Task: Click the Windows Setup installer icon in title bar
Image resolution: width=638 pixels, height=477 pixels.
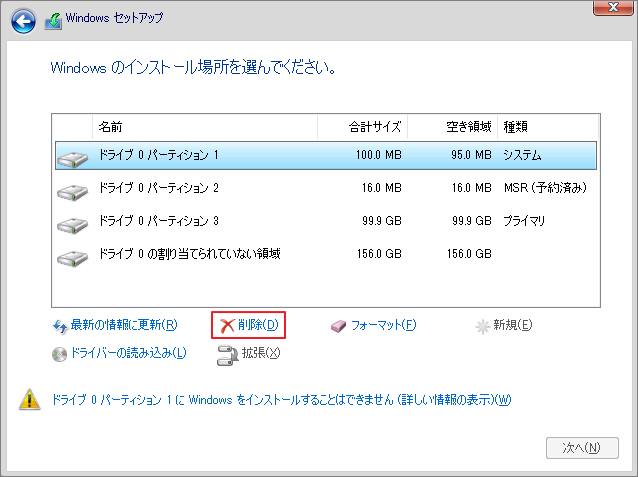Action: pyautogui.click(x=53, y=21)
